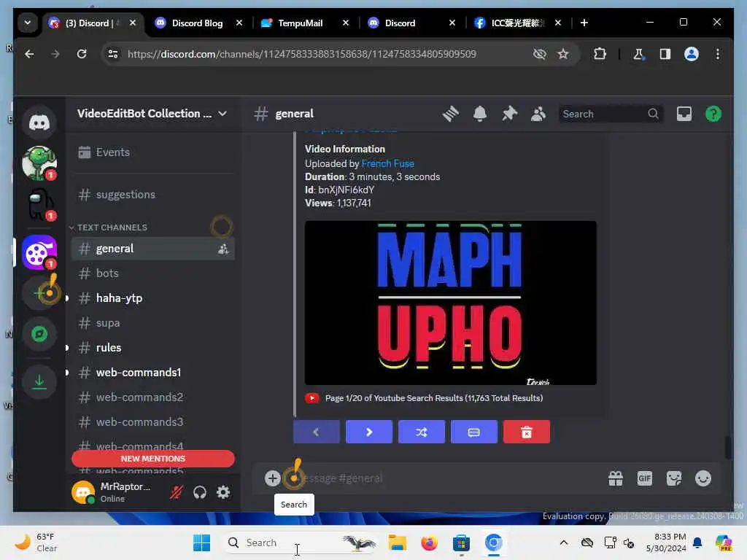
Task: Open the web-commands1 channel
Action: click(152, 373)
